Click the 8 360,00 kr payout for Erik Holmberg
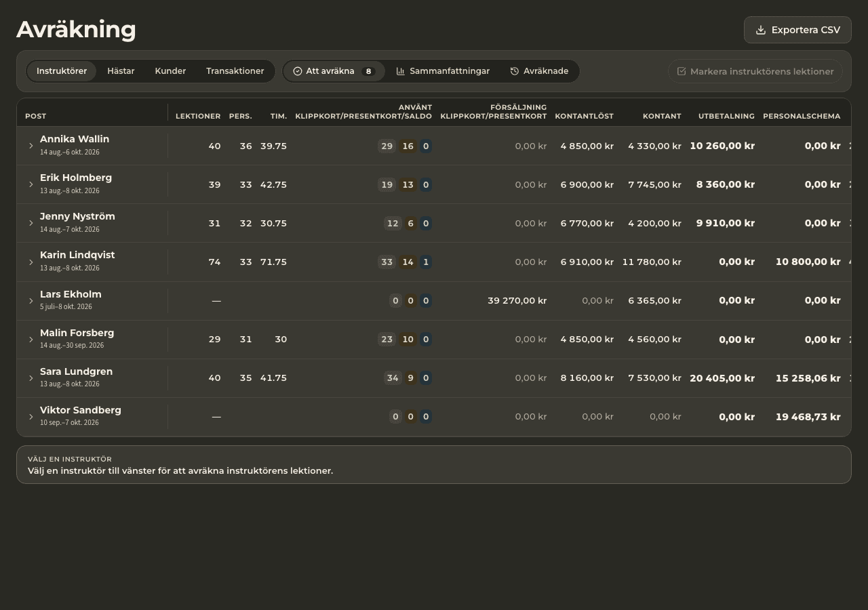 click(726, 184)
